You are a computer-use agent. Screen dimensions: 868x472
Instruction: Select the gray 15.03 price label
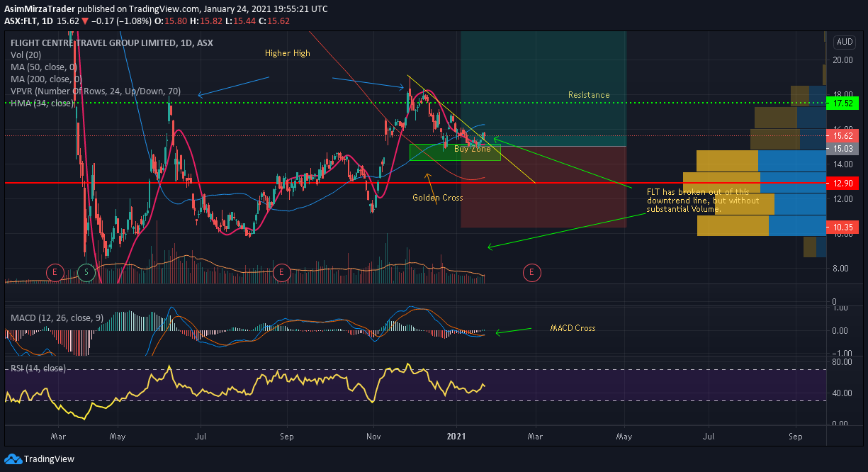click(x=844, y=149)
